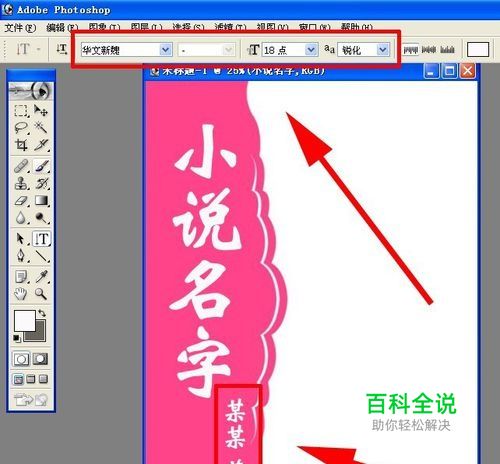The width and height of the screenshot is (500, 464).
Task: Click the 某某 author text on canvas
Action: click(236, 425)
